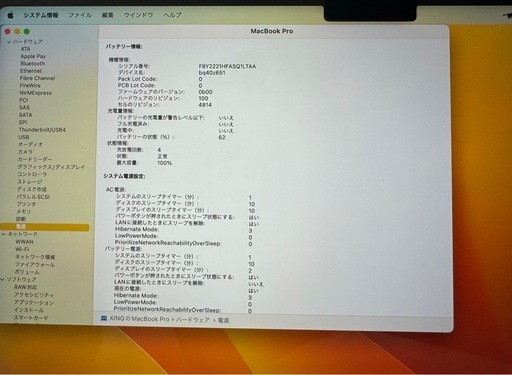
Task: Open the Apple menu icon
Action: (x=10, y=15)
